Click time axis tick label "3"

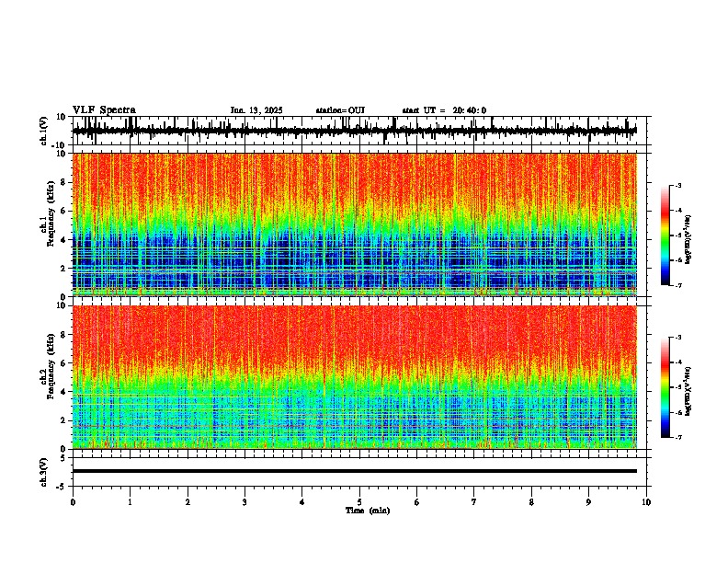[245, 502]
